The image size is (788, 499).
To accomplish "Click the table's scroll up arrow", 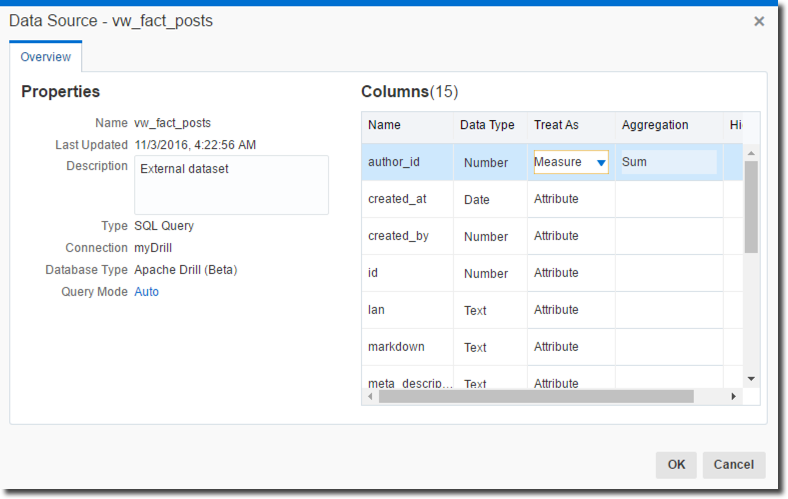I will (x=751, y=153).
